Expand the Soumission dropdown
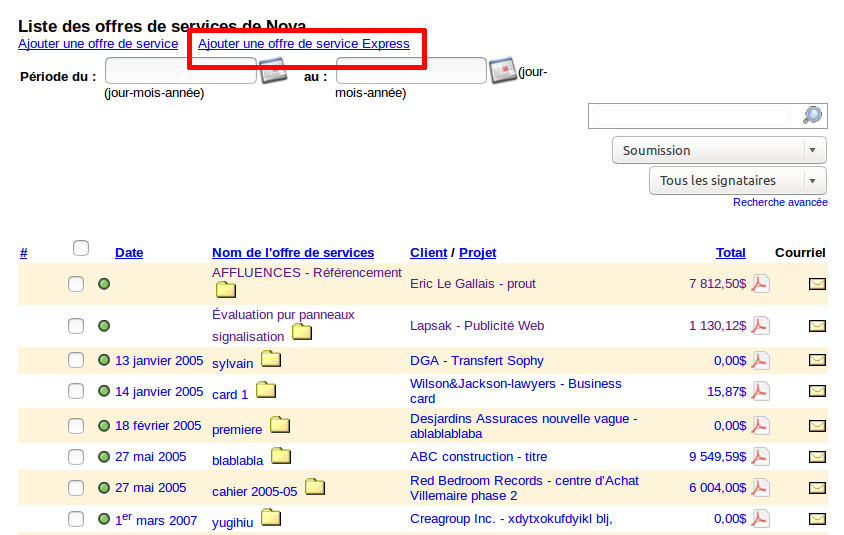Screen dimensions: 844x535 [719, 150]
